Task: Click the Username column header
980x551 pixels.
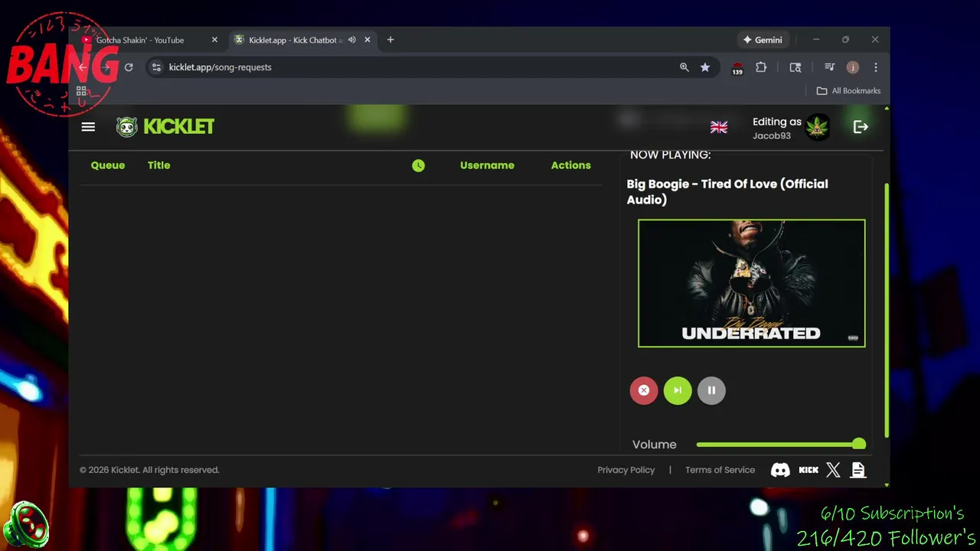Action: [x=487, y=165]
